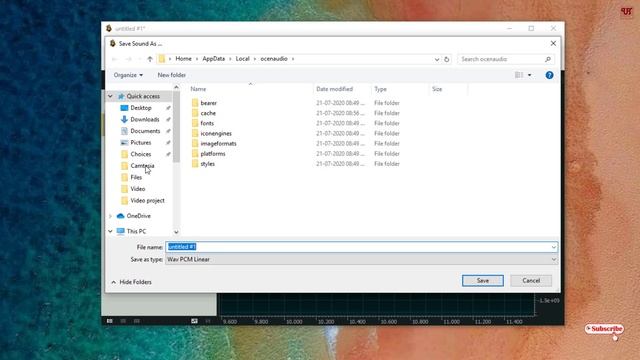Screen dimensions: 640x360
Task: Select Video project folder in sidebar
Action: (x=147, y=200)
